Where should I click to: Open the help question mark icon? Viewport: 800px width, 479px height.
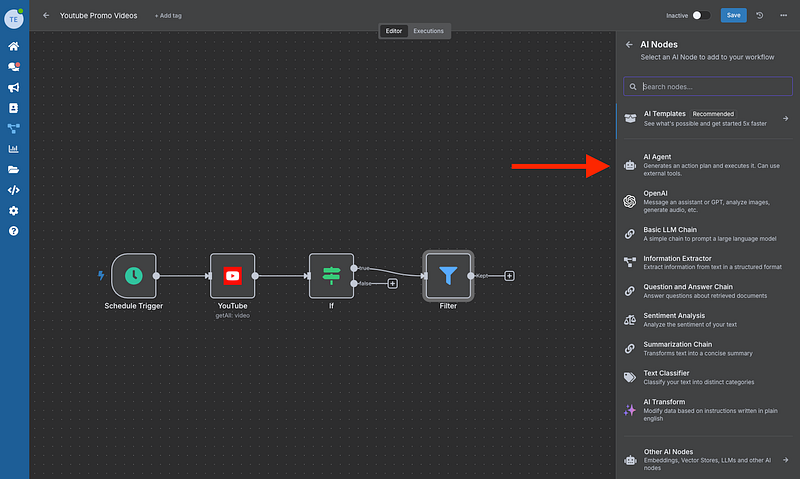coord(14,231)
